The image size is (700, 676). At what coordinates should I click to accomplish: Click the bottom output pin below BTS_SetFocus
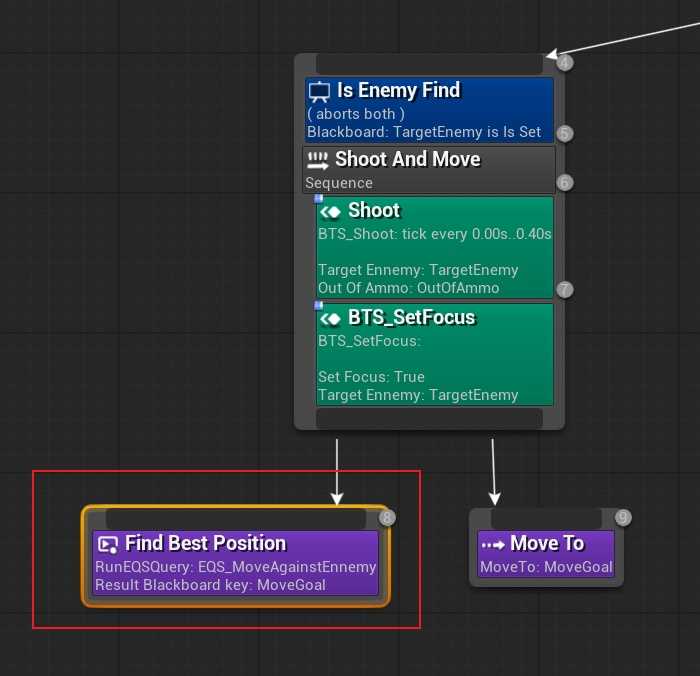(429, 418)
